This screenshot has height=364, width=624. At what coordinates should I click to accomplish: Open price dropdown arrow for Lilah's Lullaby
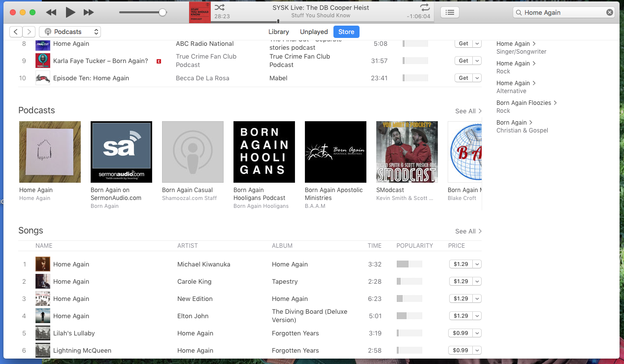pyautogui.click(x=477, y=333)
